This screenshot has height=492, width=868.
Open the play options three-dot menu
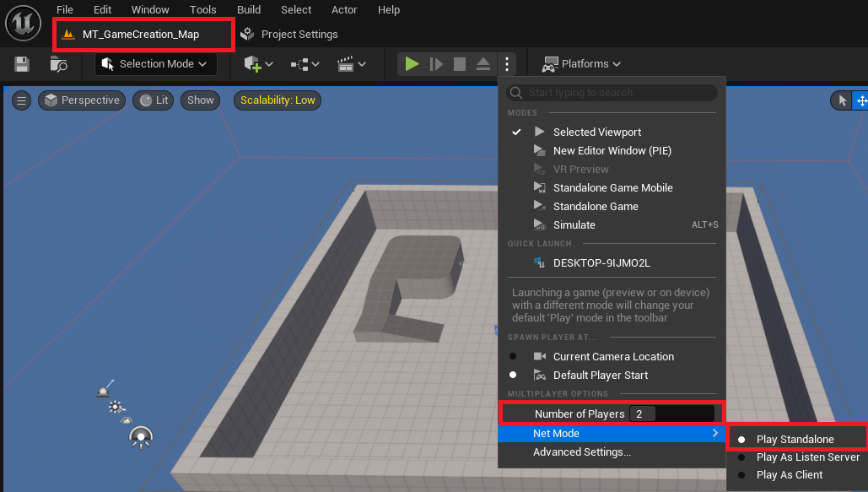pyautogui.click(x=507, y=64)
